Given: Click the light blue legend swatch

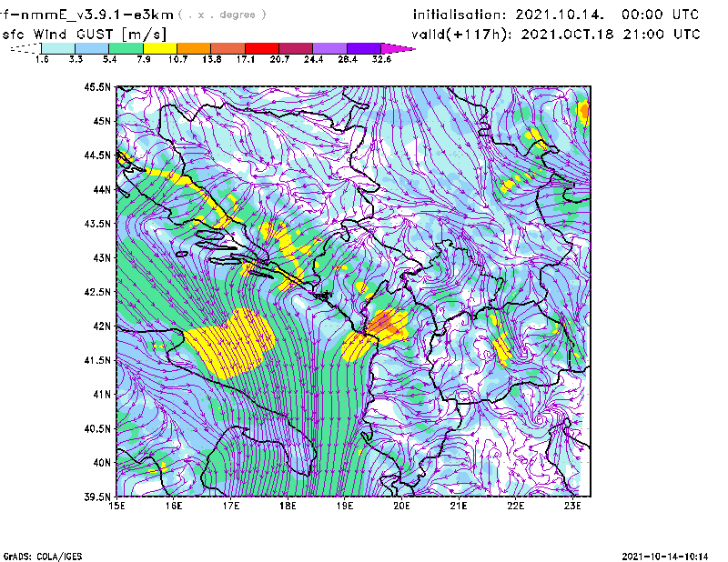Looking at the screenshot, I should click(x=92, y=48).
